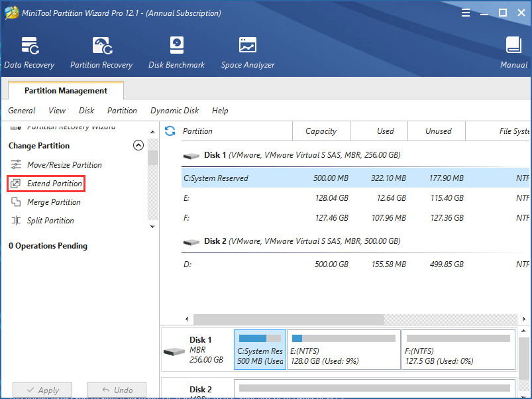Select the C:System Reserved partition row

click(x=356, y=178)
